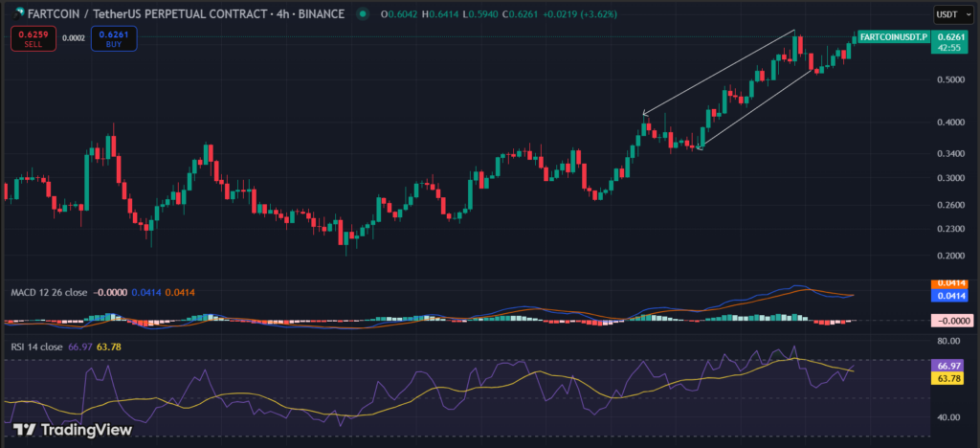Open the USDT currency dropdown

(x=953, y=14)
